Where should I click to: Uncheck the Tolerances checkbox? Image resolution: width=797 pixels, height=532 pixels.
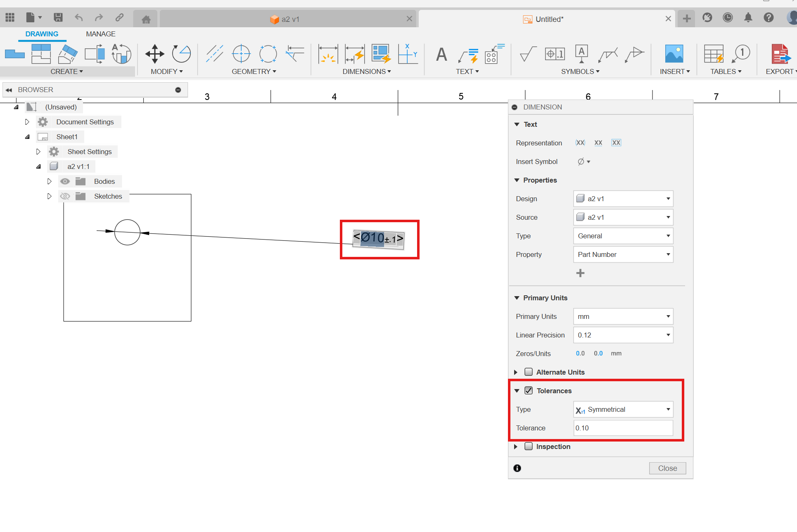(529, 390)
